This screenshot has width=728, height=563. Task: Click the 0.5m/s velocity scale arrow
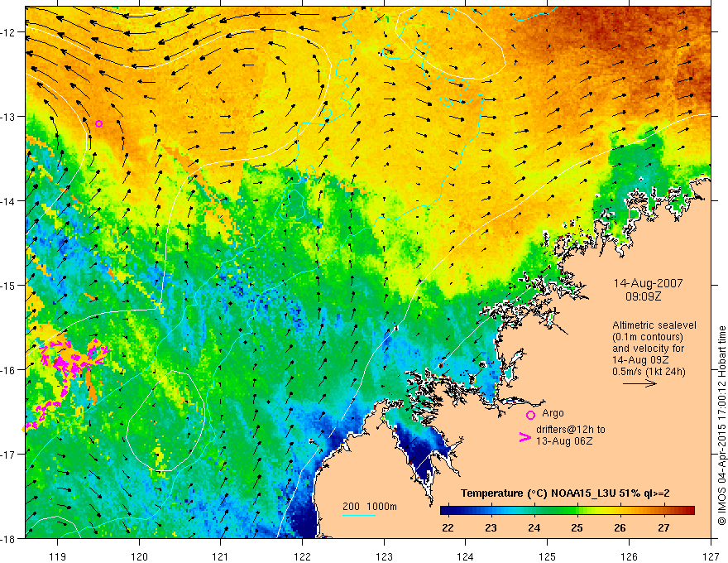point(639,383)
